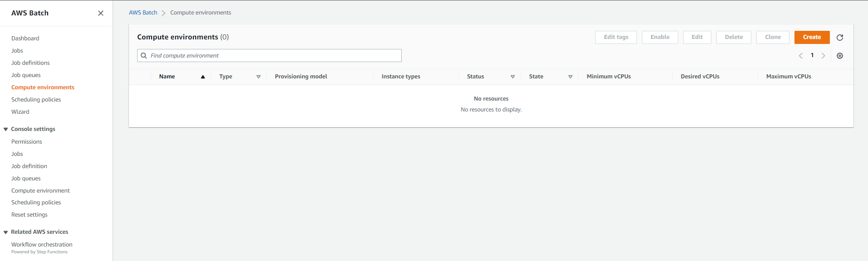Sort by Name ascending arrow

coord(203,77)
